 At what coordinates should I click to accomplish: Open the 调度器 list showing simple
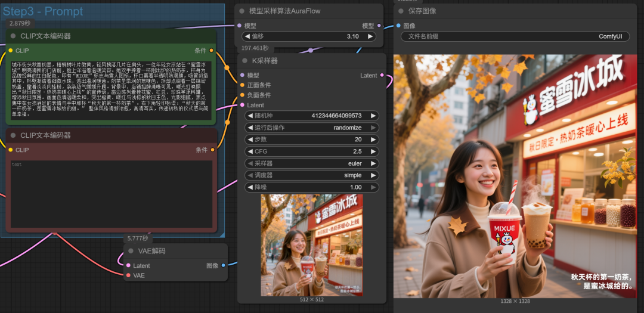pos(312,175)
